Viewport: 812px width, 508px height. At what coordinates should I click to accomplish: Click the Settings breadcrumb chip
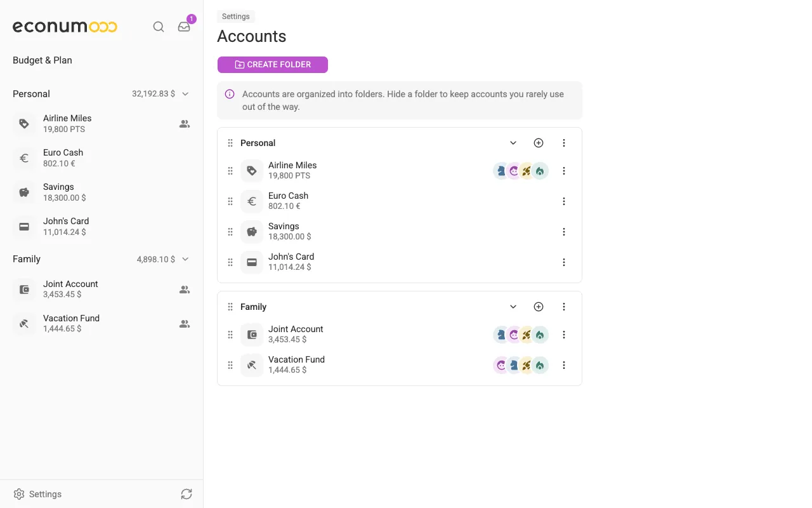(236, 17)
